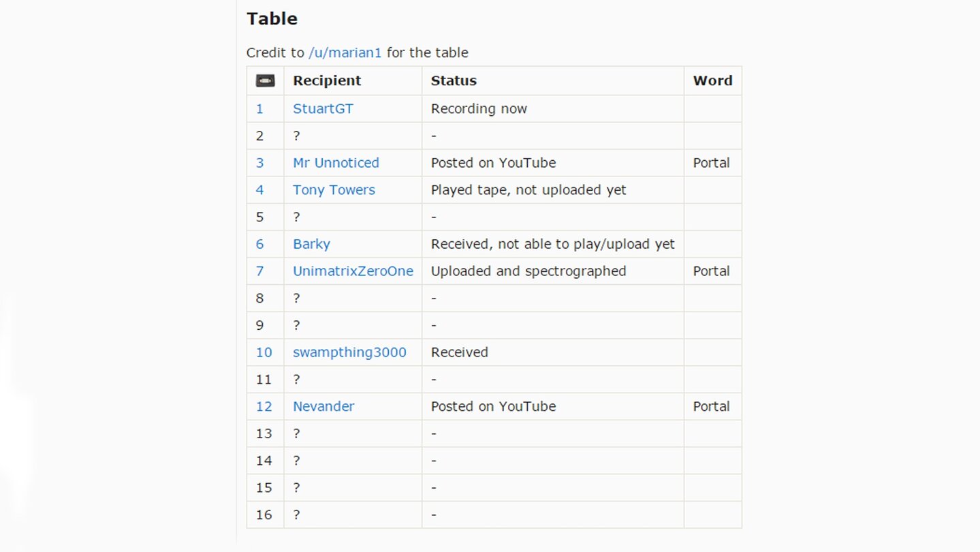
Task: Click tape number 7 link
Action: point(259,271)
